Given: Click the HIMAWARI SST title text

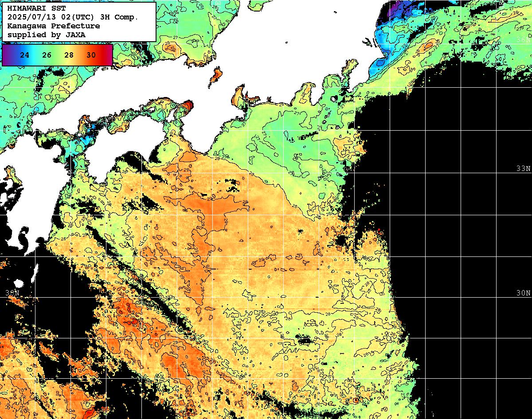Looking at the screenshot, I should pyautogui.click(x=37, y=8).
